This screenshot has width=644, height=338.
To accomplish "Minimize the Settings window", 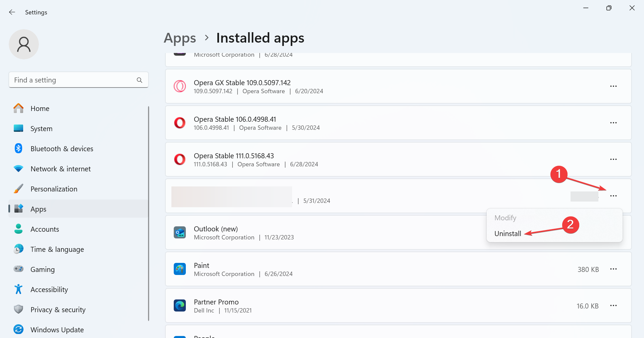I will pyautogui.click(x=586, y=8).
